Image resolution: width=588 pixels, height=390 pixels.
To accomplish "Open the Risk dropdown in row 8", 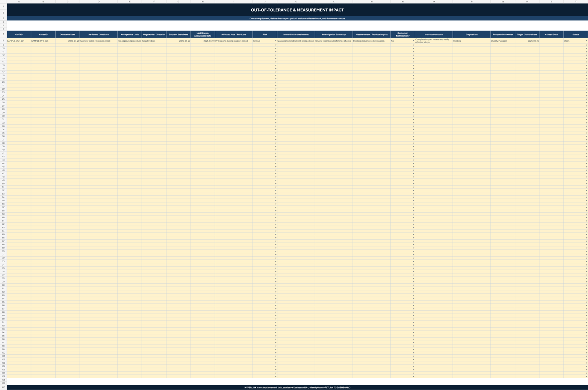I will pyautogui.click(x=276, y=41).
